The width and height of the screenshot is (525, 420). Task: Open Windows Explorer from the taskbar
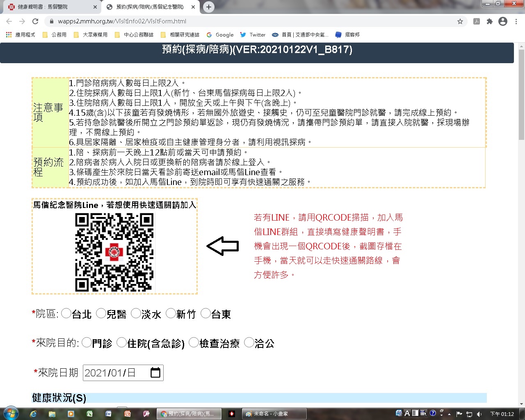(x=52, y=414)
